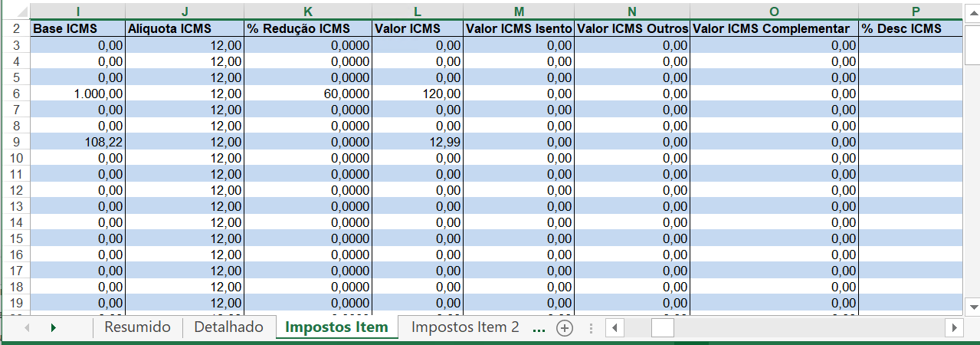Image resolution: width=980 pixels, height=345 pixels.
Task: Select column O header
Action: coord(774,11)
